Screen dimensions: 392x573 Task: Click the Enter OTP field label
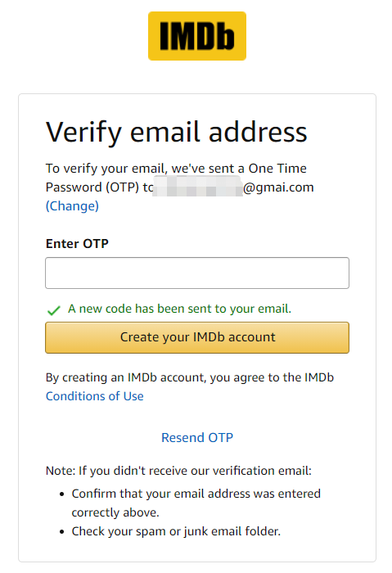77,244
